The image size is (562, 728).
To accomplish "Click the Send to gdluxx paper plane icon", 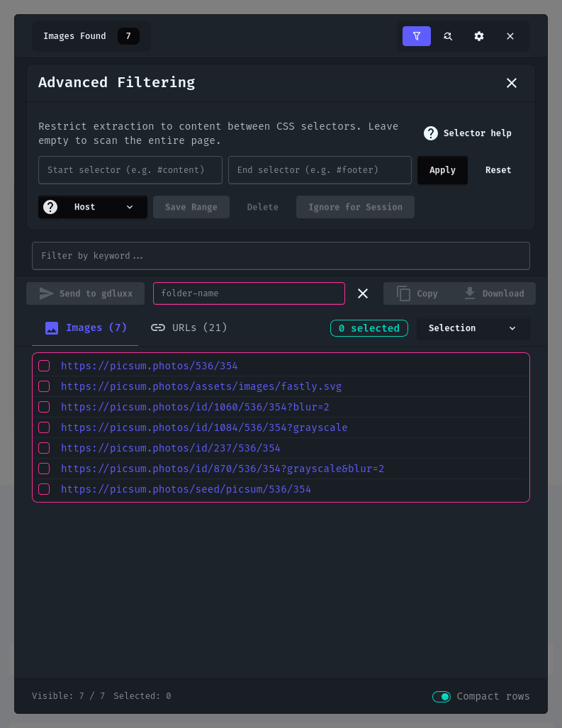I will (46, 293).
